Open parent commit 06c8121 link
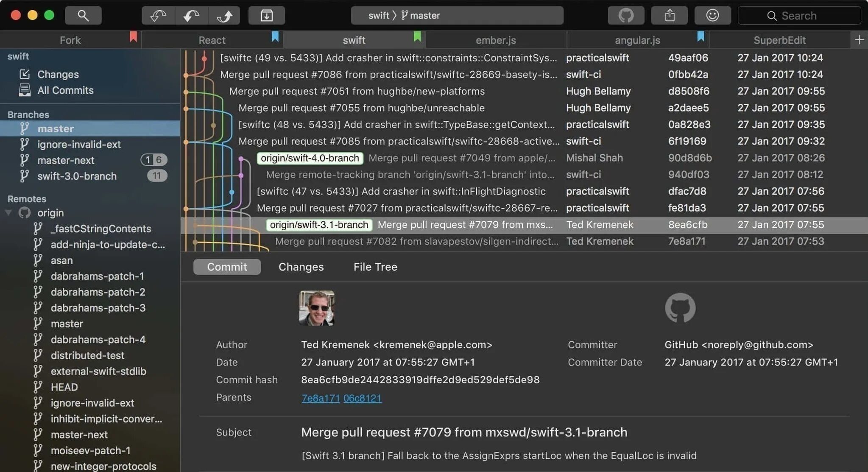Image resolution: width=868 pixels, height=472 pixels. point(362,398)
